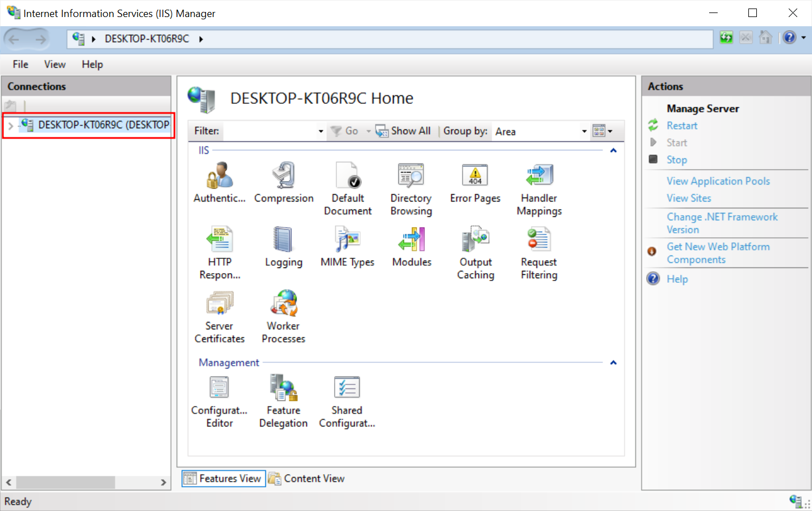The width and height of the screenshot is (812, 511).
Task: Click the disabled Start action
Action: tap(677, 143)
